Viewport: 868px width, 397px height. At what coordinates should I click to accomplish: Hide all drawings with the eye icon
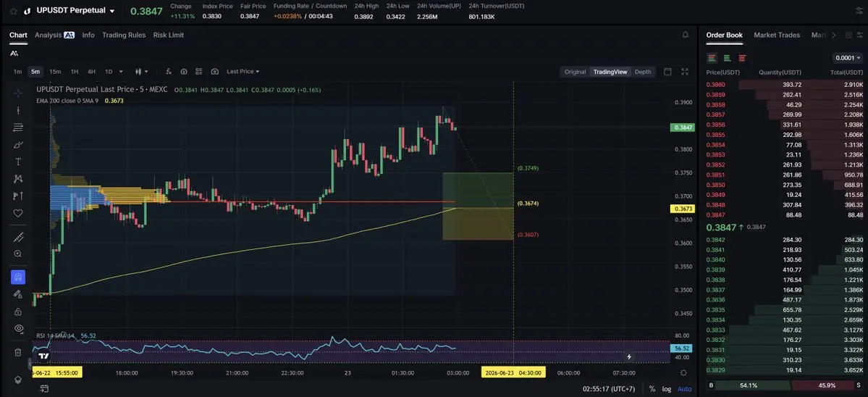[17, 328]
